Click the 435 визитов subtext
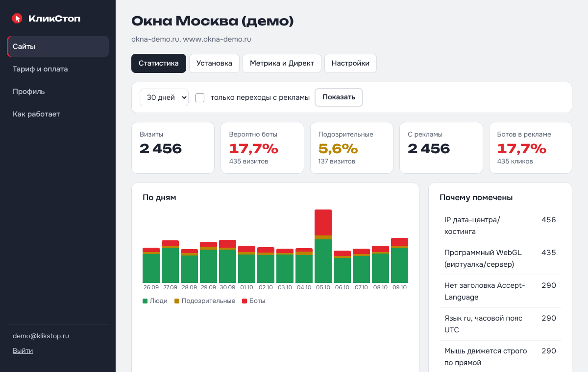Screen dimensions: 588x372 tap(248, 161)
